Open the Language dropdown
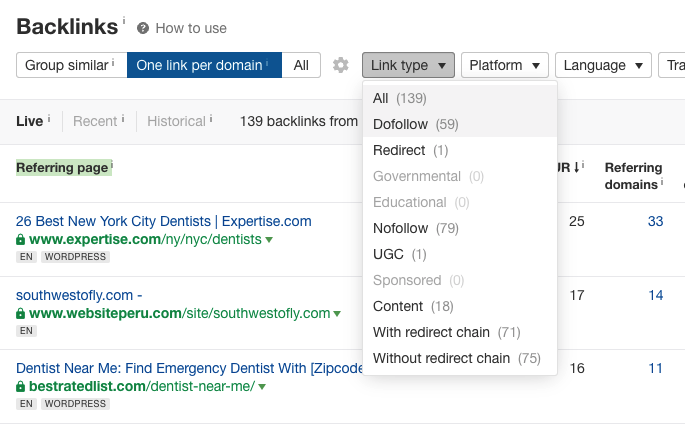This screenshot has height=427, width=685. (603, 65)
